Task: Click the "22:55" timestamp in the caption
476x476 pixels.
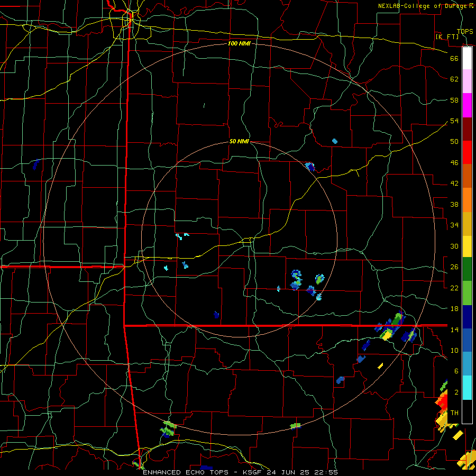Action: pos(326,472)
